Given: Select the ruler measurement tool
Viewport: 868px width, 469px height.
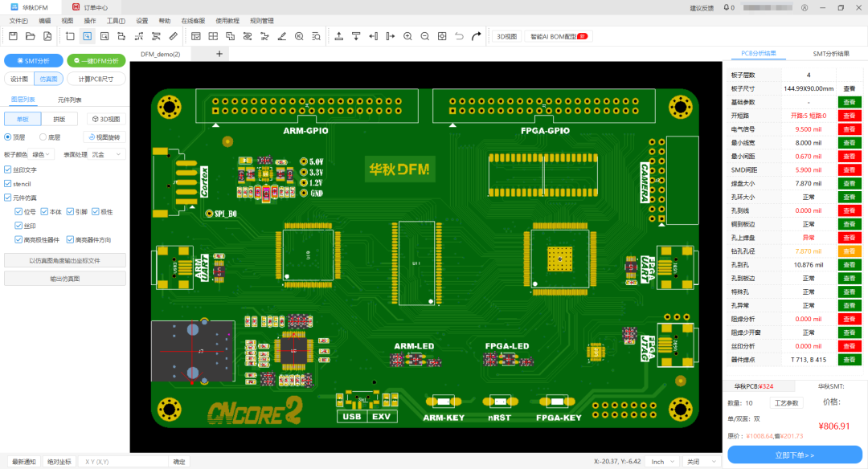Looking at the screenshot, I should pyautogui.click(x=174, y=36).
